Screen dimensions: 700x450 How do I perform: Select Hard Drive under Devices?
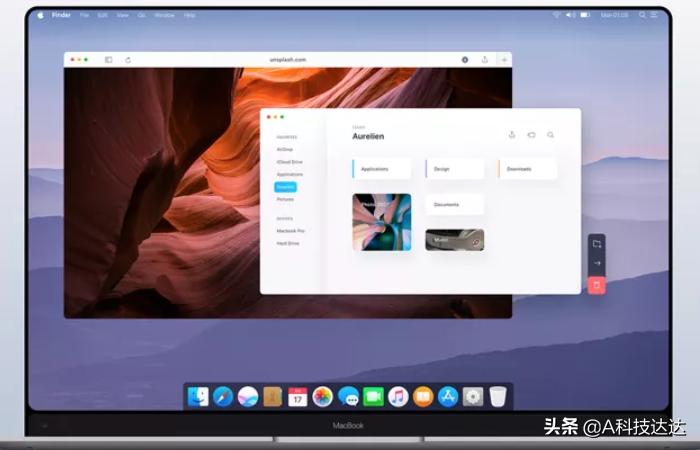click(288, 243)
